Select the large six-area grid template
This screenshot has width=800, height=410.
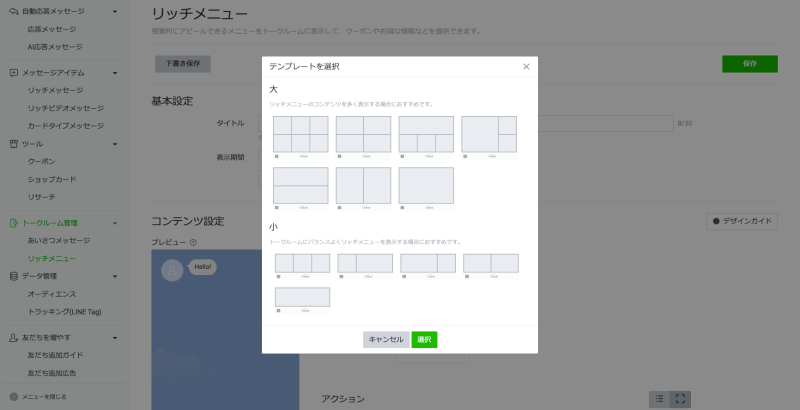coord(300,134)
